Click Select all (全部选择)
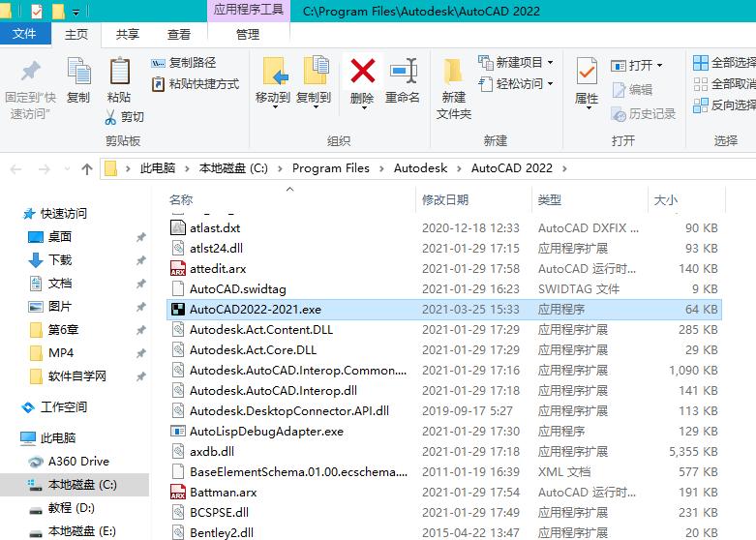This screenshot has height=540, width=756. [x=724, y=63]
